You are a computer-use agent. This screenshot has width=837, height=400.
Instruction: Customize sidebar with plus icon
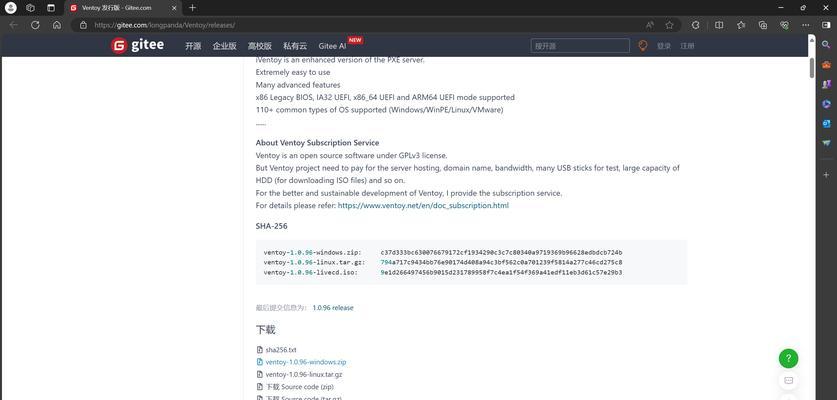pyautogui.click(x=826, y=175)
